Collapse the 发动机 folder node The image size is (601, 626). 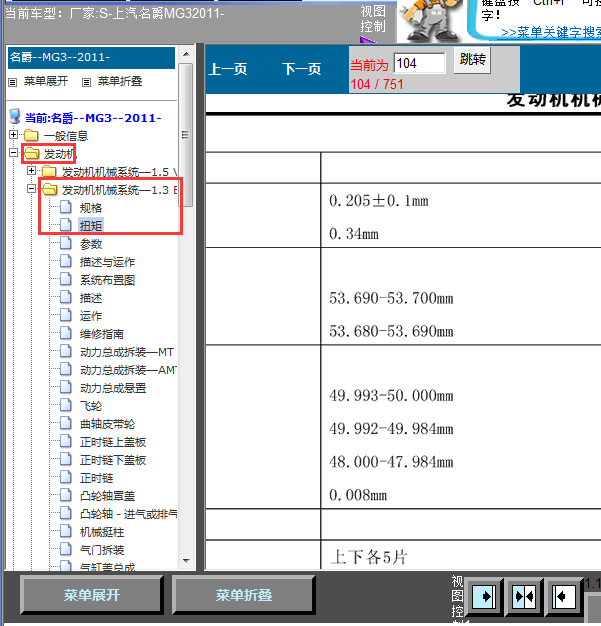(14, 153)
